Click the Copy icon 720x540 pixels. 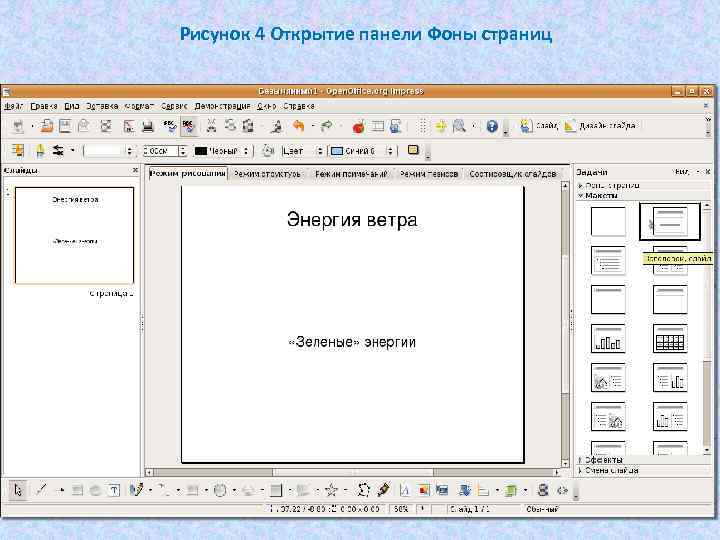click(x=230, y=126)
